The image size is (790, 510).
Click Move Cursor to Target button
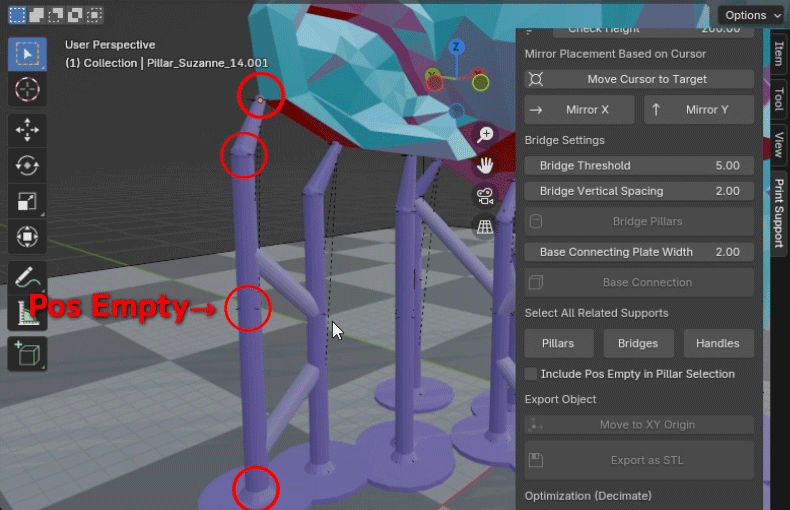(x=639, y=79)
